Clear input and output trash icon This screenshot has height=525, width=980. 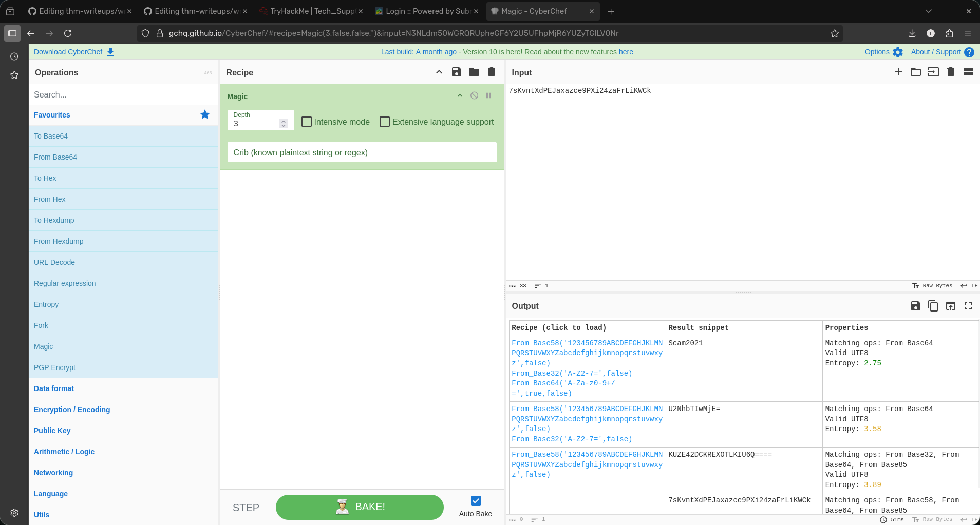tap(951, 72)
